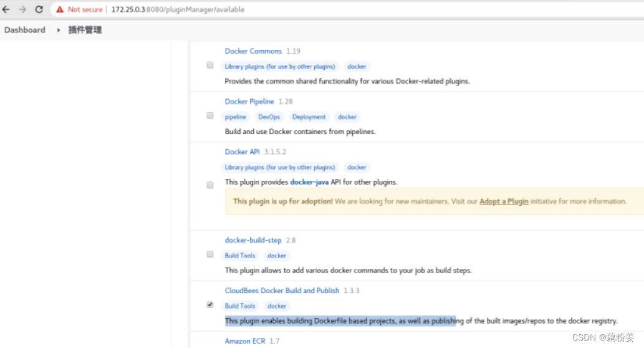Click docker tag under CloudBees plugin

tap(277, 306)
